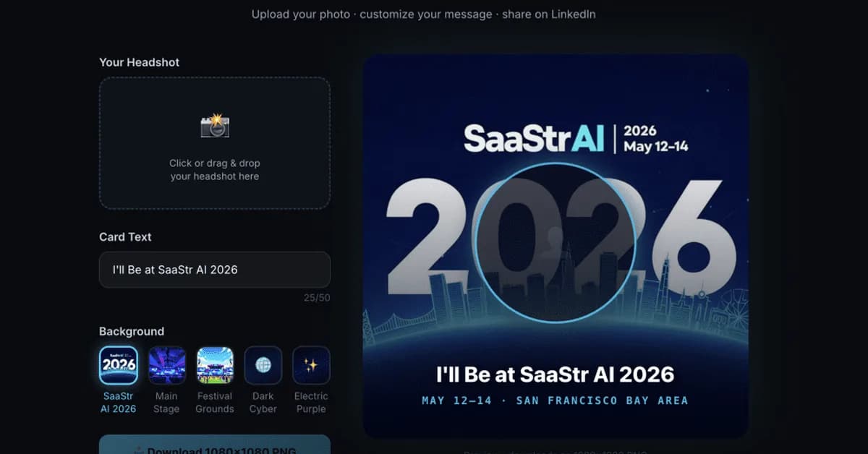Select the Dark Cyber globe icon
Image resolution: width=868 pixels, height=454 pixels.
pos(263,365)
